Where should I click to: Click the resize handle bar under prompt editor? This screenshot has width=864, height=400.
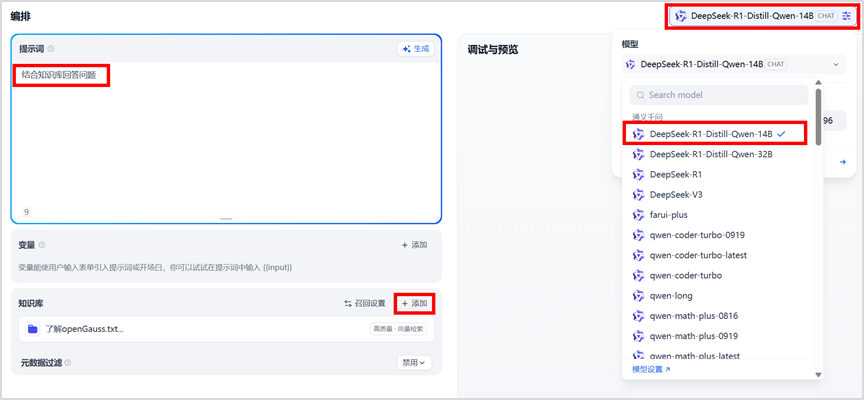(x=226, y=219)
